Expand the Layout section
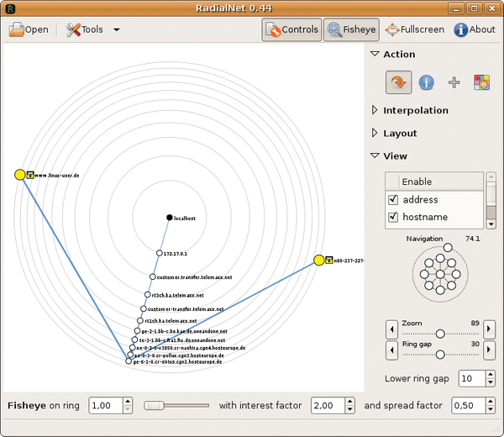This screenshot has width=504, height=437. (x=375, y=134)
